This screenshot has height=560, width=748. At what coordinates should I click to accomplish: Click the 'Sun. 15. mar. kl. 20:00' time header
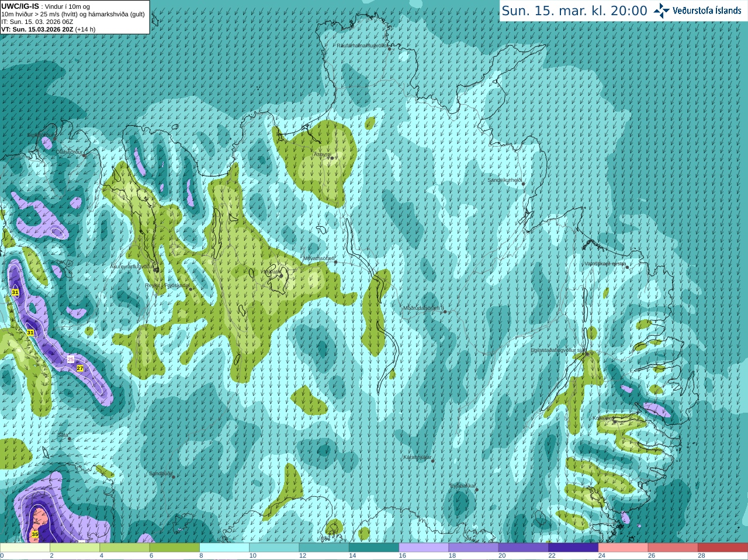coord(574,11)
